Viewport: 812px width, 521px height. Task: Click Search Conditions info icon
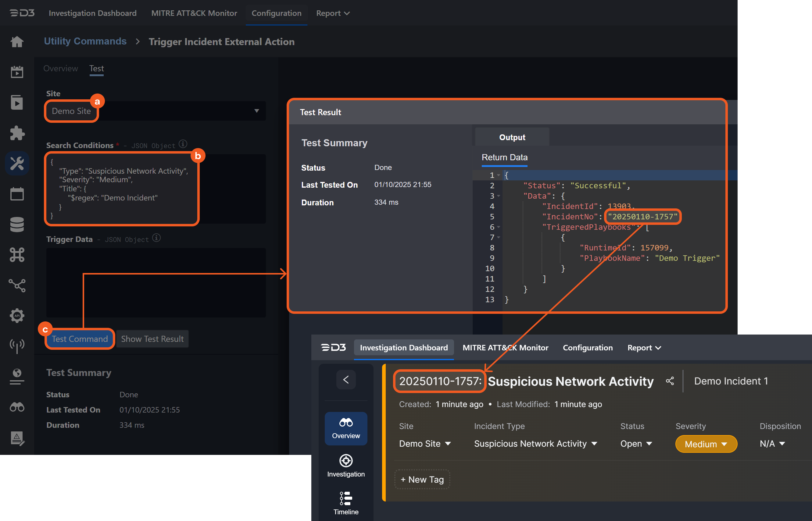(x=183, y=144)
